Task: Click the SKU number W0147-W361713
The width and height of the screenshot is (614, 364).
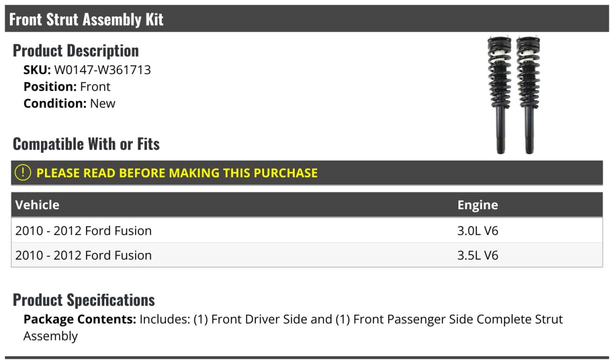Action: [102, 70]
